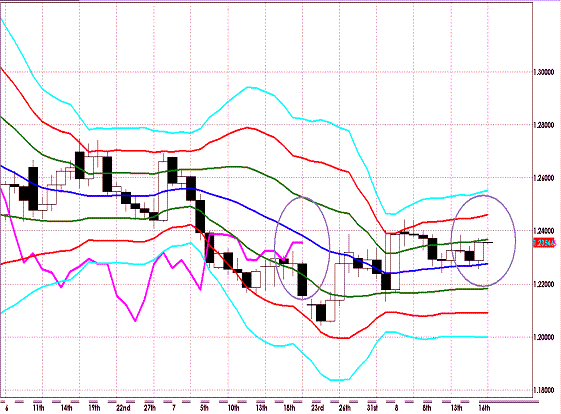Viewport: 561px width, 414px height.
Task: Click the 5th date axis label
Action: click(204, 408)
